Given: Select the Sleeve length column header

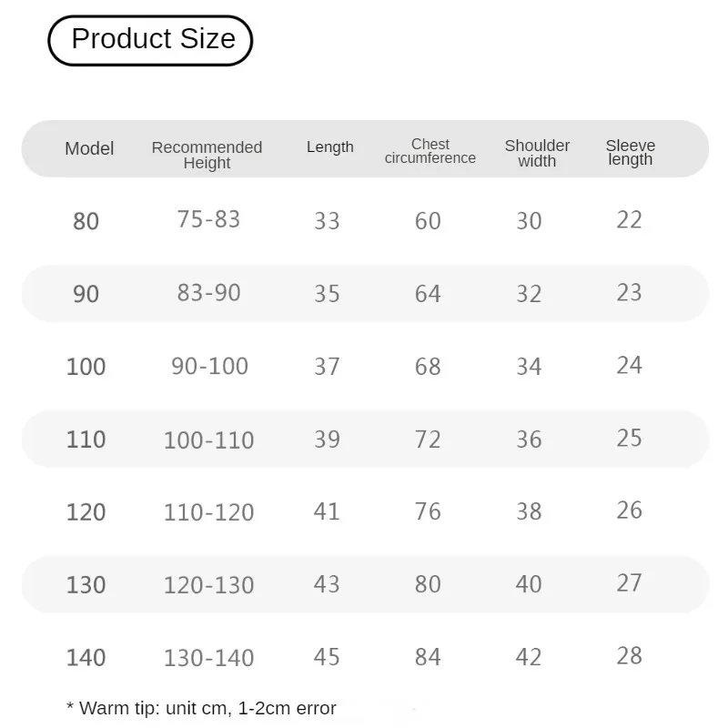Looking at the screenshot, I should point(630,152).
